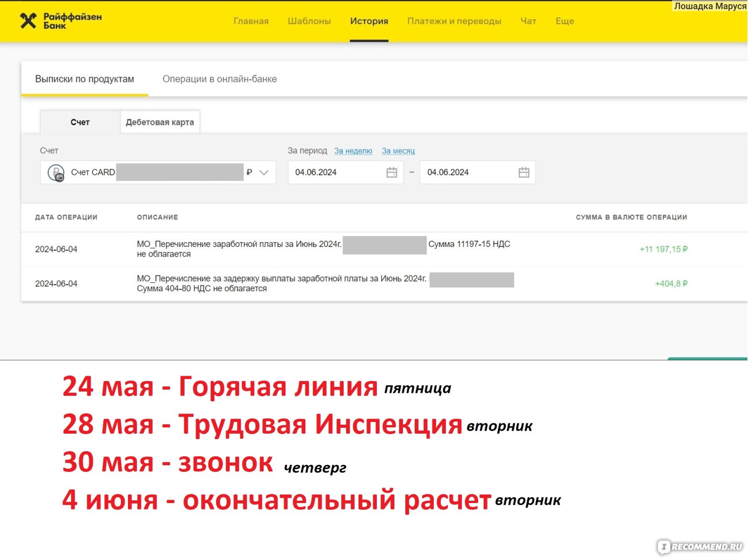
Task: Click the +404,8 ₽ amount
Action: point(671,284)
